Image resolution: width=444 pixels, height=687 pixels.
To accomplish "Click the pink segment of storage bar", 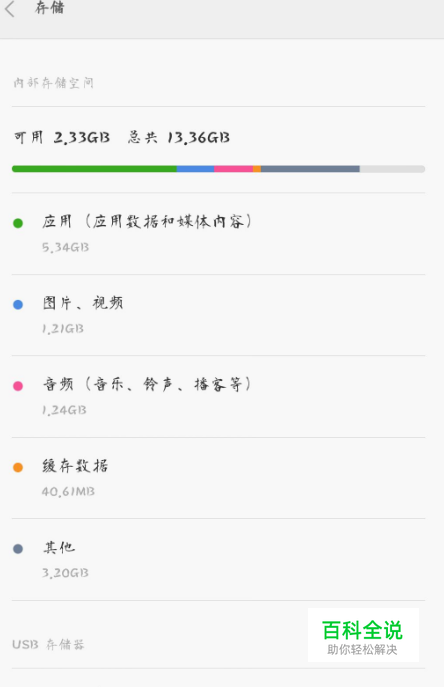I will pyautogui.click(x=234, y=169).
